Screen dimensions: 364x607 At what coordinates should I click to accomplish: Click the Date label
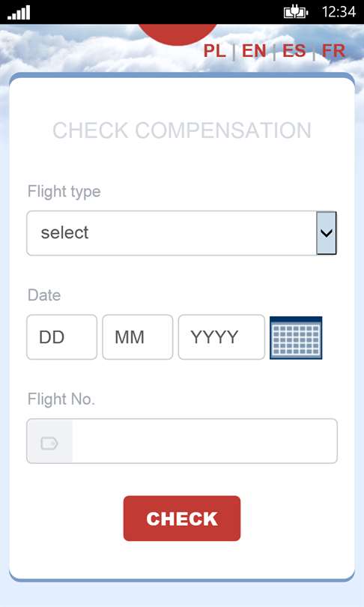pyautogui.click(x=44, y=295)
